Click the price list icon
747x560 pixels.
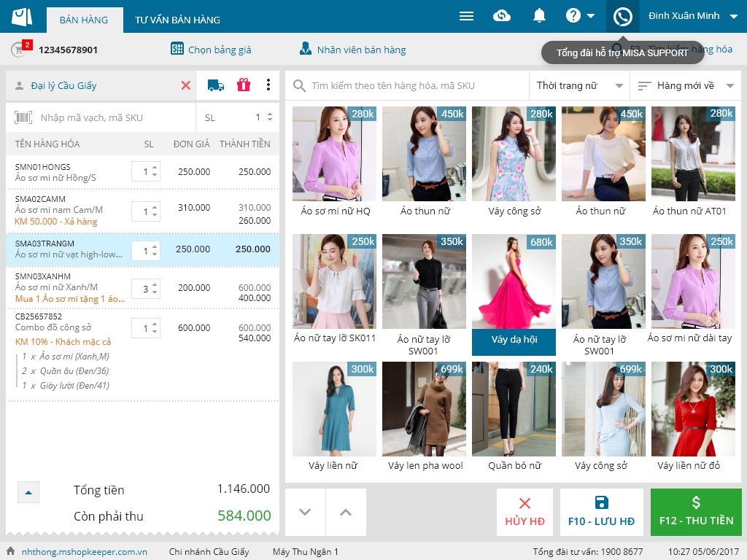pyautogui.click(x=177, y=49)
